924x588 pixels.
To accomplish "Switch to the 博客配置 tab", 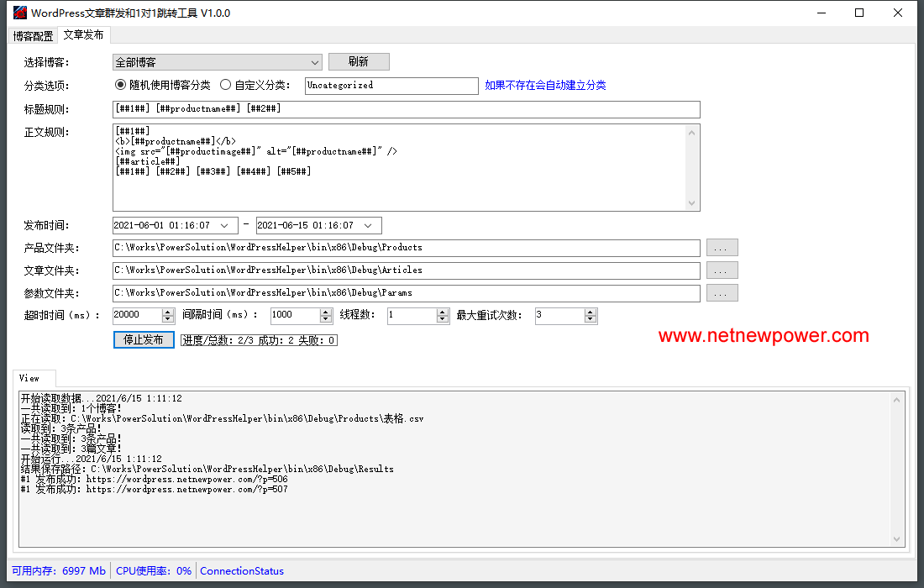I will click(33, 36).
